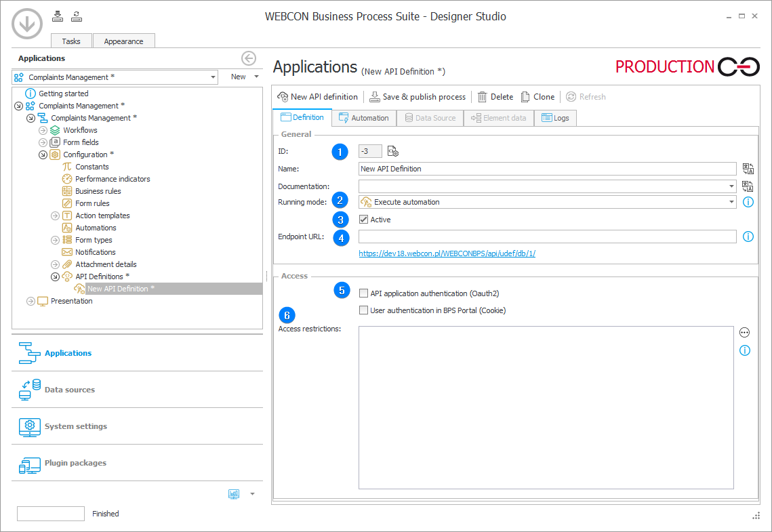Expand the Form fields tree node

(x=43, y=142)
